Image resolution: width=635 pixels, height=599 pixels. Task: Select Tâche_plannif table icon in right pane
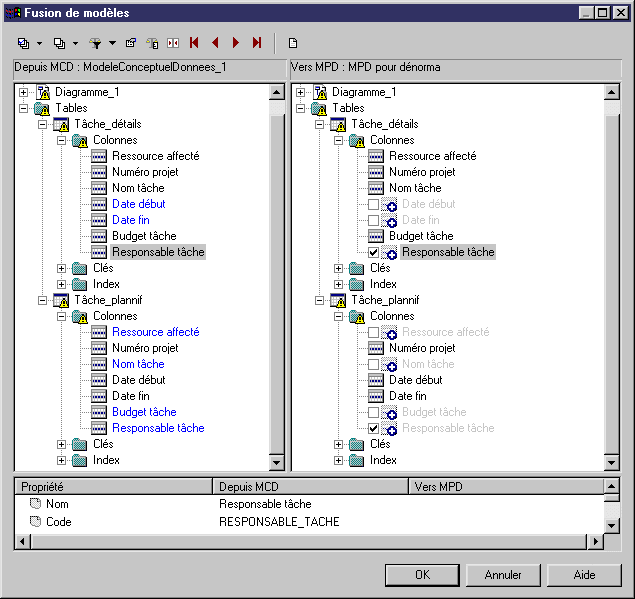click(338, 301)
